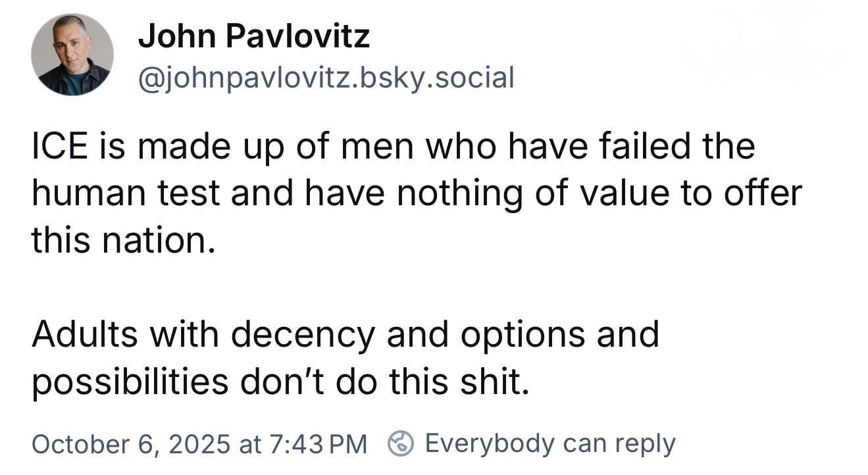This screenshot has width=868, height=475.
Task: Open John Pavlovitz's profile picture
Action: (72, 55)
